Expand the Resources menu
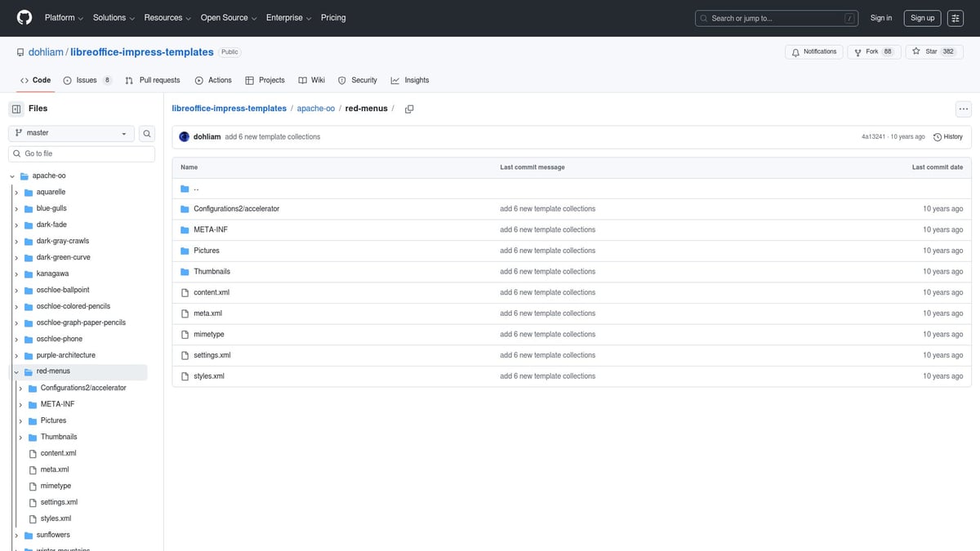Screen dimensions: 980x551 (x=167, y=17)
